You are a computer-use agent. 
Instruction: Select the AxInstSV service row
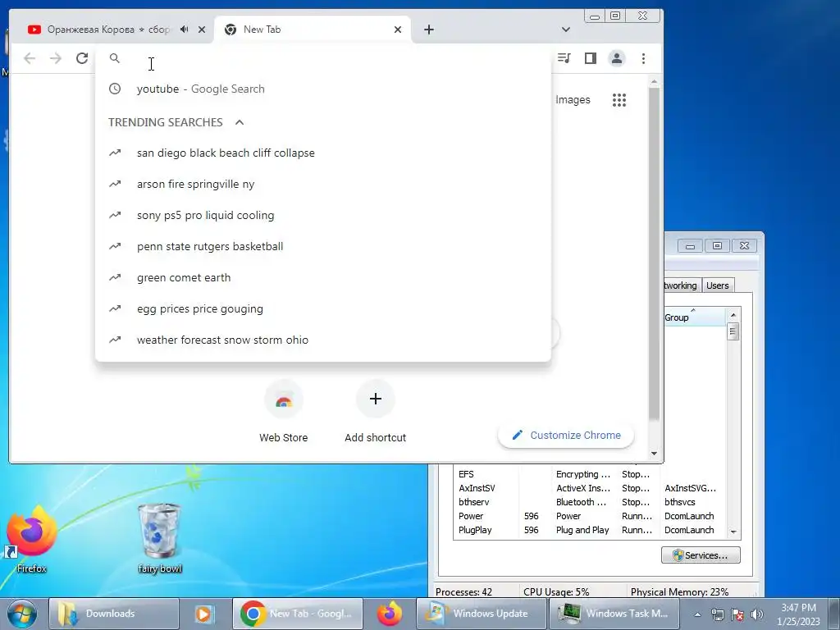coord(589,488)
